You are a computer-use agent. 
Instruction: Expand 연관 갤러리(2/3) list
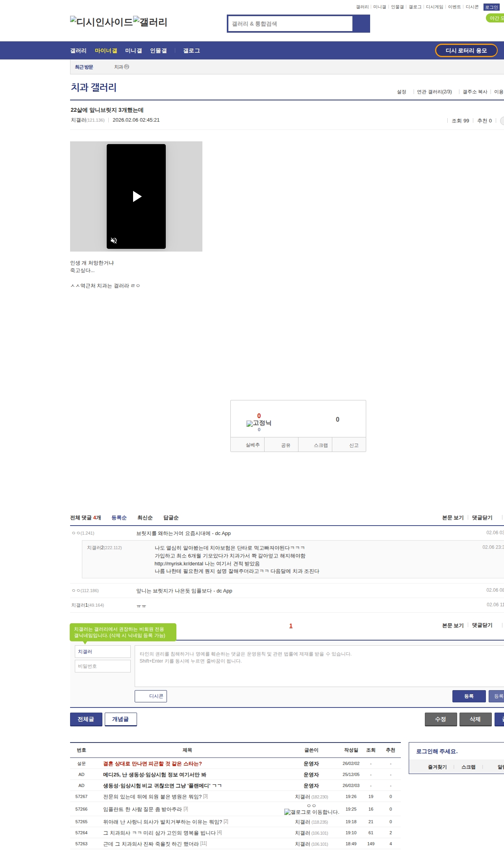[434, 92]
